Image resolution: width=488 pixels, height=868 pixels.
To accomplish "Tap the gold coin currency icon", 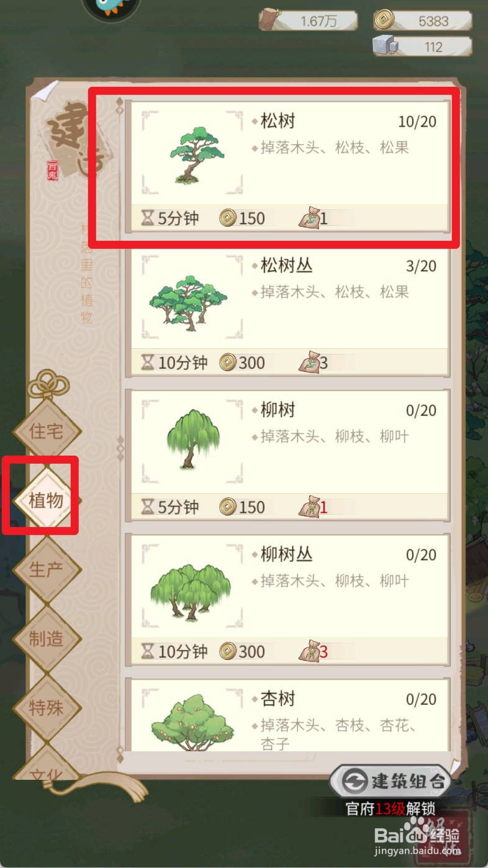I will (384, 20).
